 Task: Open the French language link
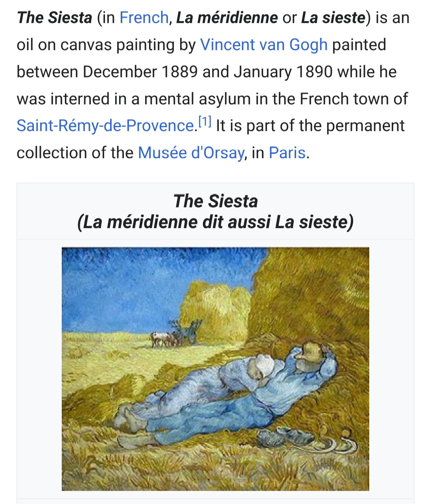[x=144, y=18]
